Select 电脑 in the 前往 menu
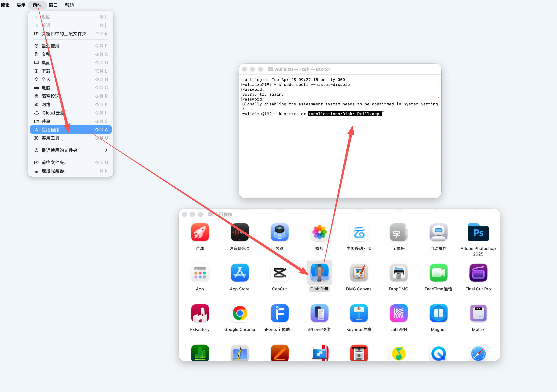Screen dimensions: 557x392 click(71, 88)
